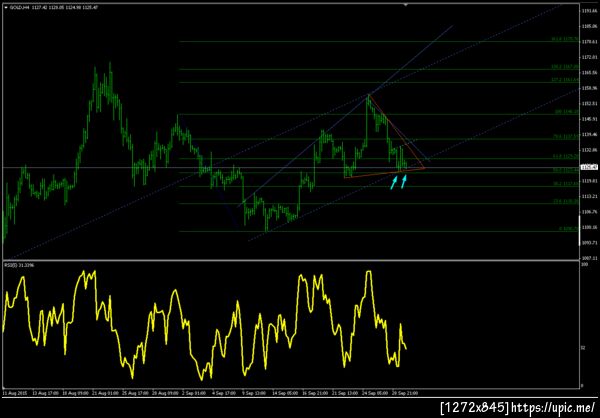Click the 25 Aug 17:00 time axis label

click(134, 393)
